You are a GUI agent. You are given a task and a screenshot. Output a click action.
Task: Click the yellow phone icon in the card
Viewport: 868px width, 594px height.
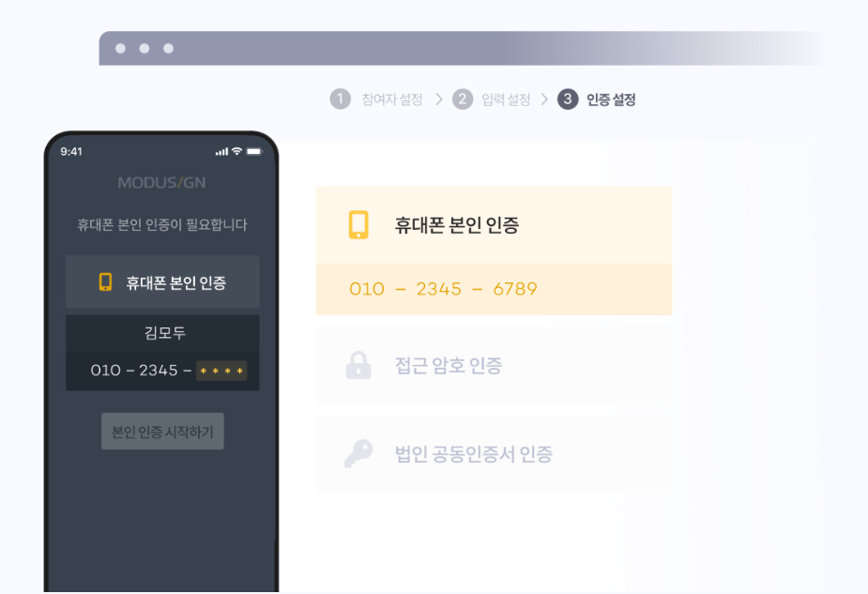coord(358,225)
